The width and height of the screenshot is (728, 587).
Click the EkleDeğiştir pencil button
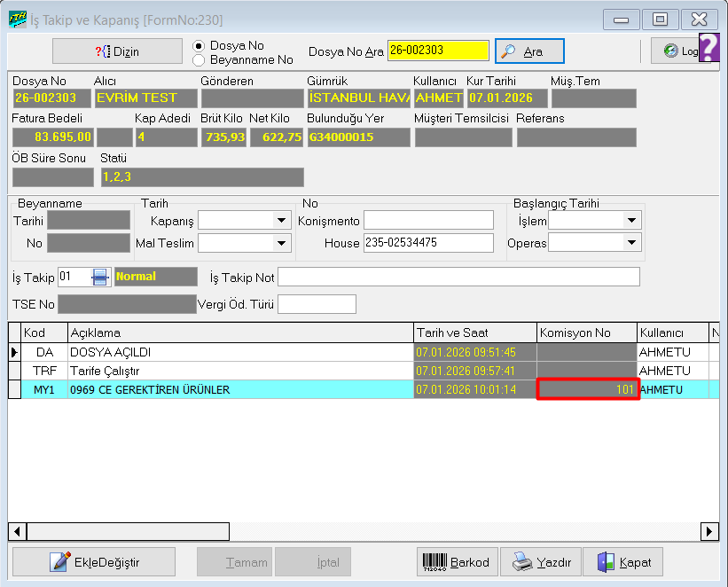93,562
